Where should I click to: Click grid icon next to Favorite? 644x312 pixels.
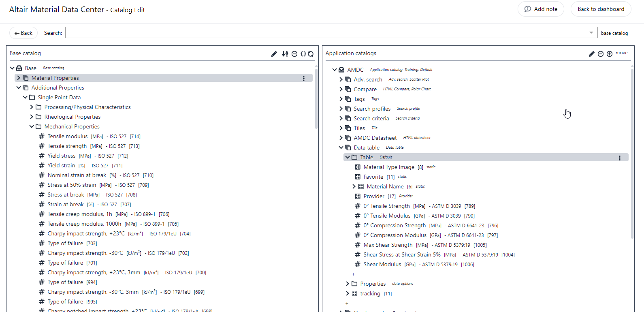coord(358,177)
